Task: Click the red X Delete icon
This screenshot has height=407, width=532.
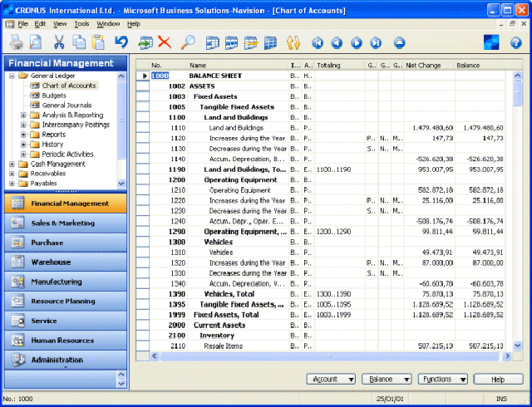Action: coord(165,42)
